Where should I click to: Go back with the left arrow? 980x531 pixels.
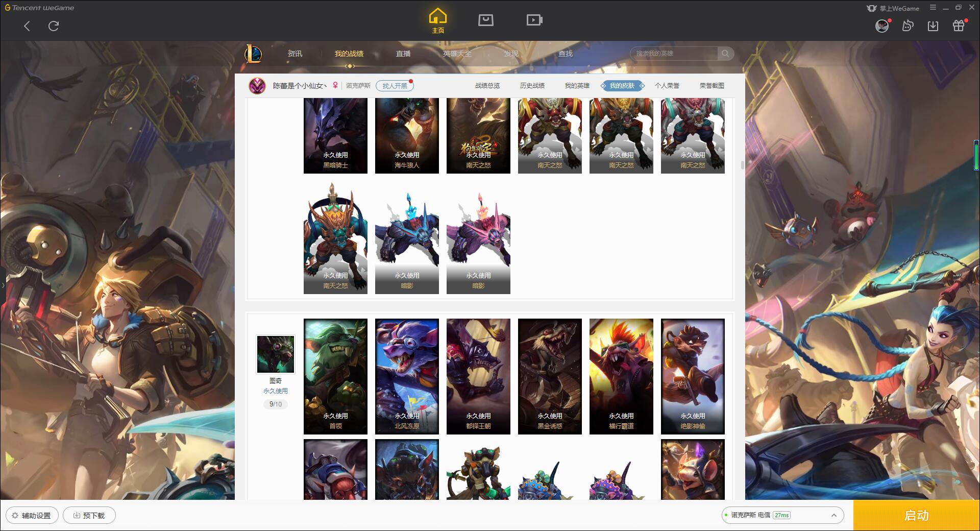[x=27, y=26]
